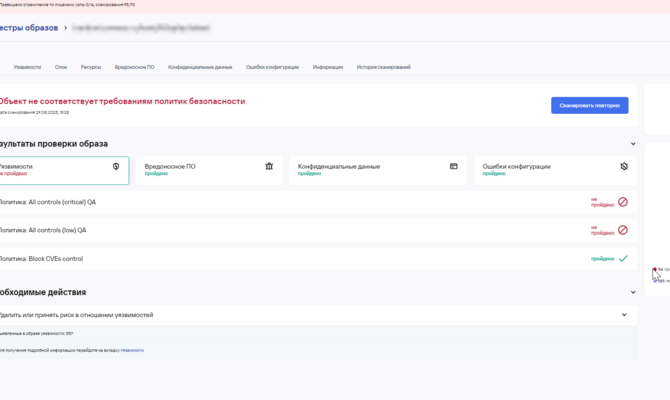This screenshot has height=400, width=670.
Task: Click the bug icon in Вредоносное ПО card
Action: (x=269, y=166)
